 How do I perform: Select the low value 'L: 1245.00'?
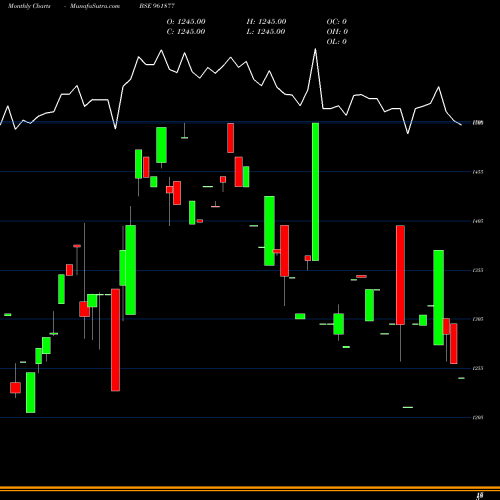pyautogui.click(x=266, y=32)
